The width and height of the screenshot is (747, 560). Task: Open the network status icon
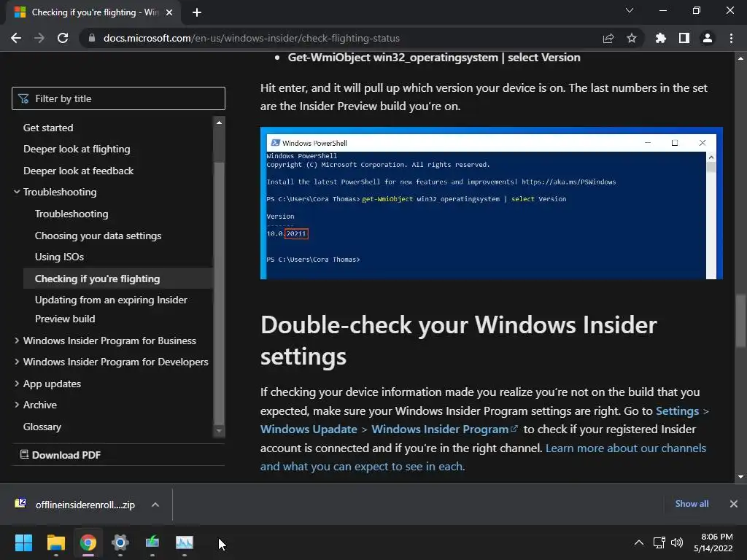point(659,542)
